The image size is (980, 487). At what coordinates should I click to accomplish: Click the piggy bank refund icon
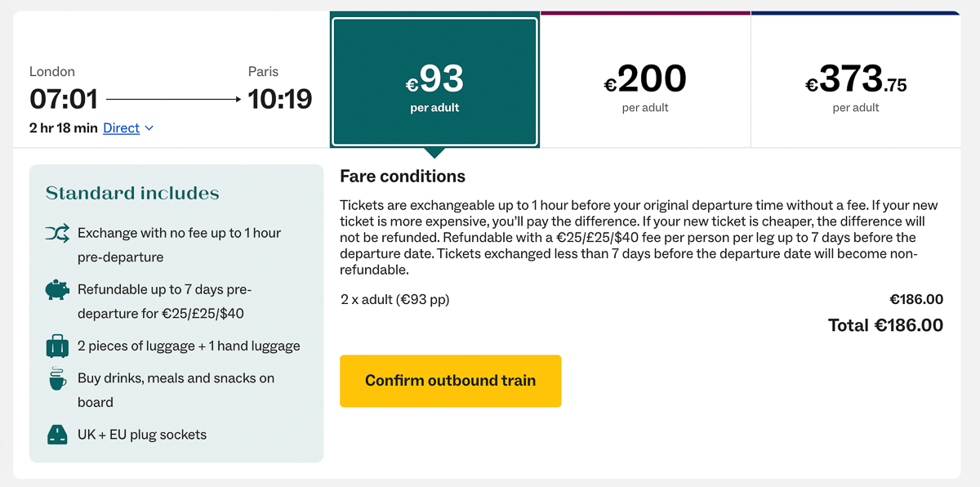tap(57, 290)
